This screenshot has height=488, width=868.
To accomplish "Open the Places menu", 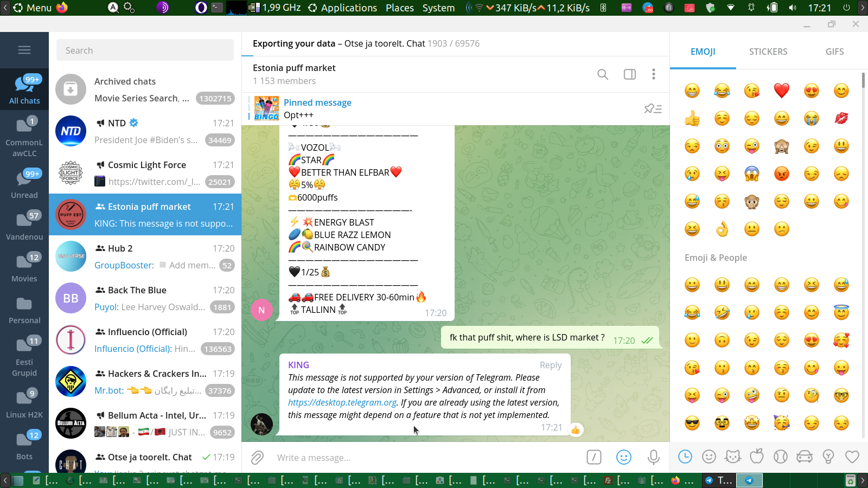I will (x=400, y=8).
